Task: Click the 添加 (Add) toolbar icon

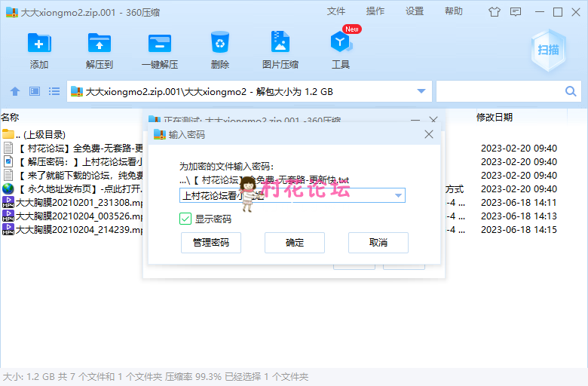Action: click(39, 44)
